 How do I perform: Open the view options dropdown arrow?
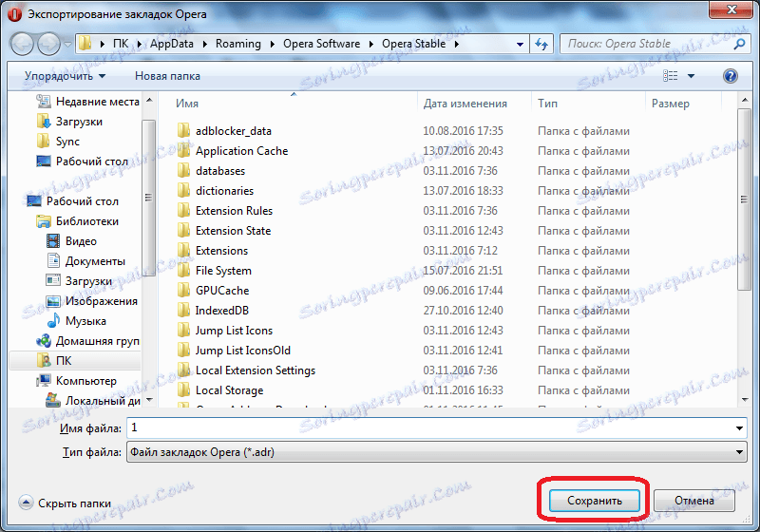tap(692, 76)
